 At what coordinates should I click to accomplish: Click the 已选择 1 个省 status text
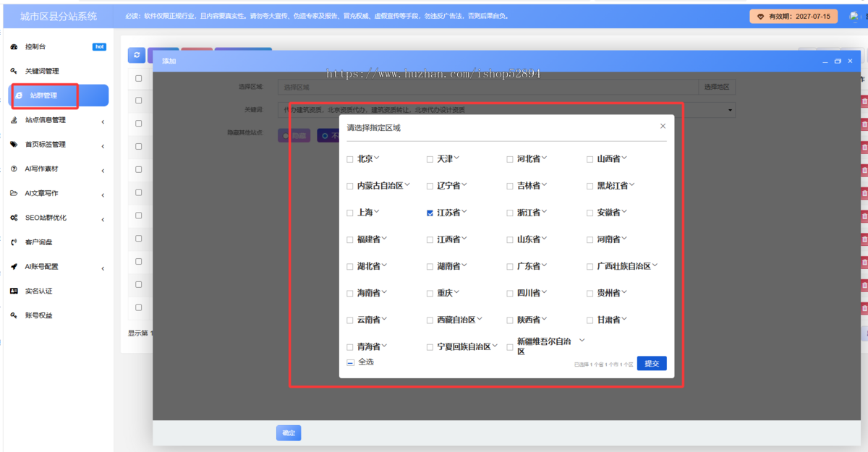(x=603, y=364)
